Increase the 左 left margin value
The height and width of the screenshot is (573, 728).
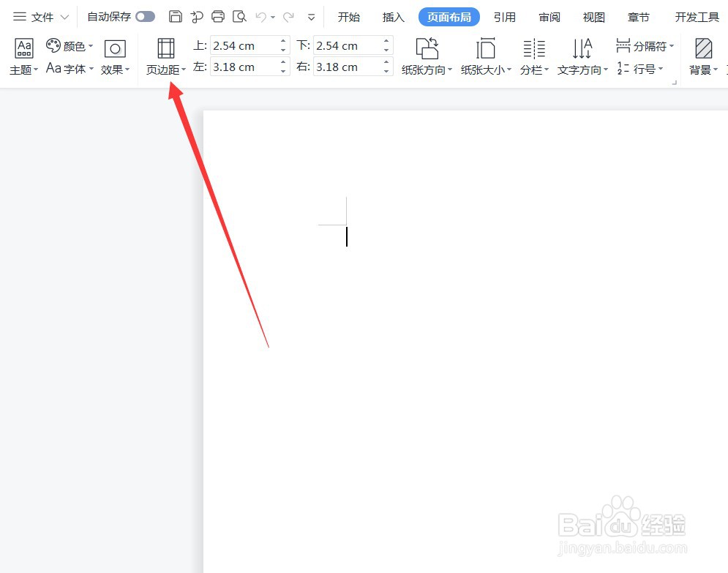pos(283,62)
